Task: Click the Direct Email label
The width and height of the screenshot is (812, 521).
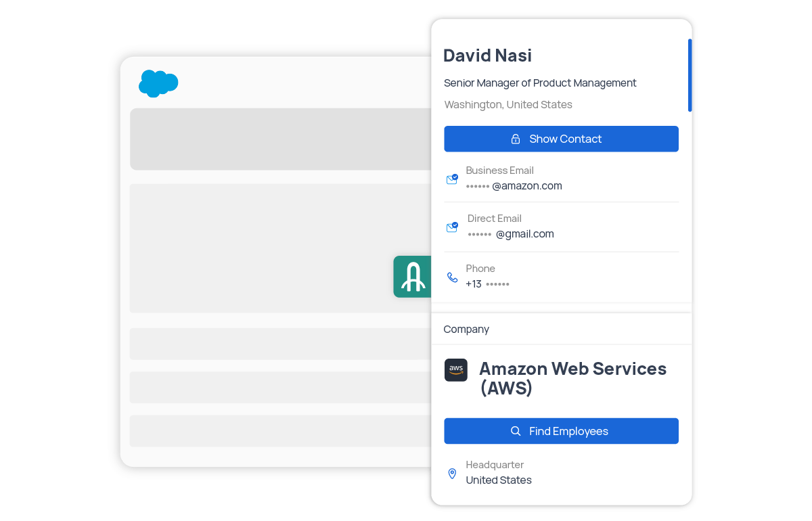Action: point(495,219)
